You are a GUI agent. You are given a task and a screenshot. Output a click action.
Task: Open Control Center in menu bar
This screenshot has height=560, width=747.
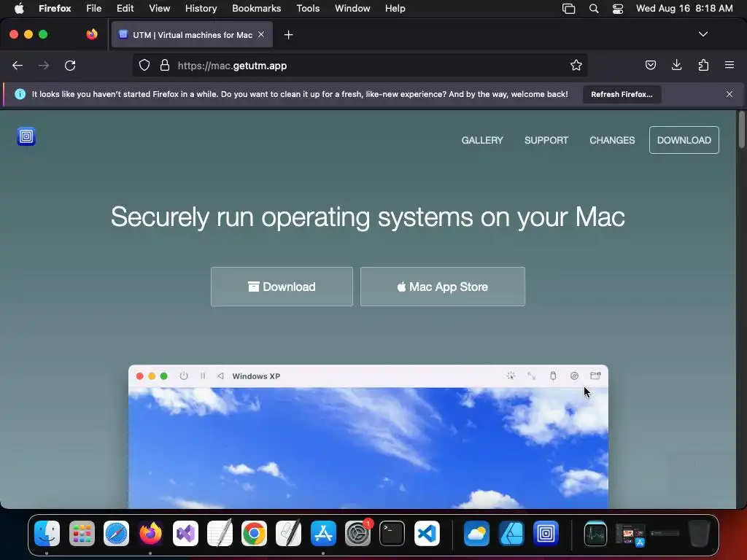[x=618, y=9]
